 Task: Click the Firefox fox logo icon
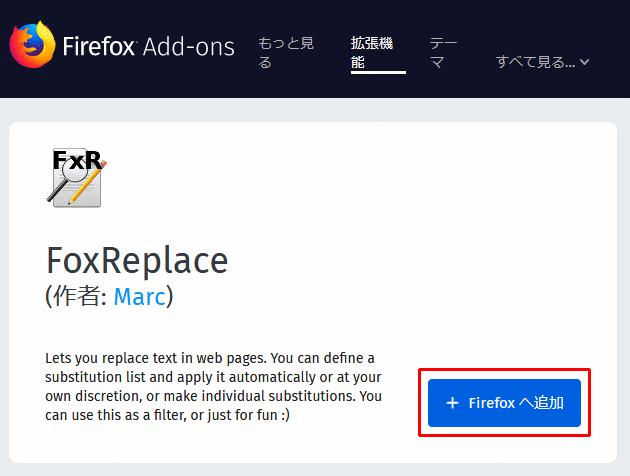click(x=32, y=46)
